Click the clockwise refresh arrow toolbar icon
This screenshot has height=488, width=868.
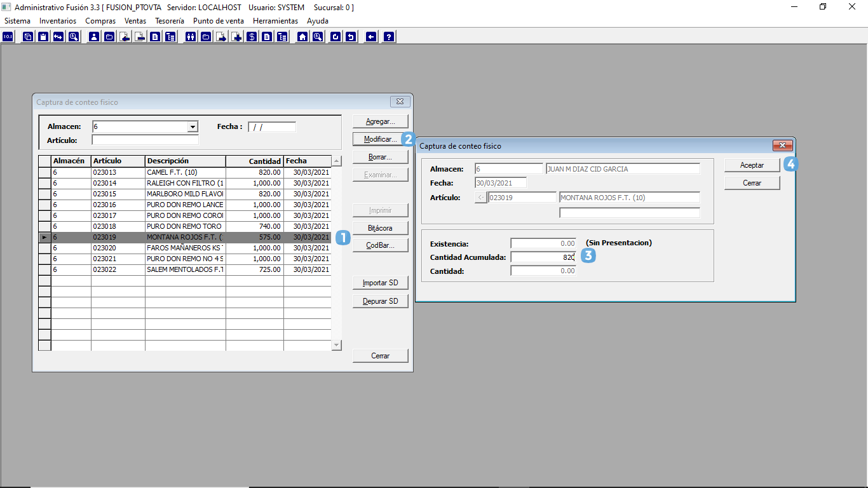click(336, 37)
